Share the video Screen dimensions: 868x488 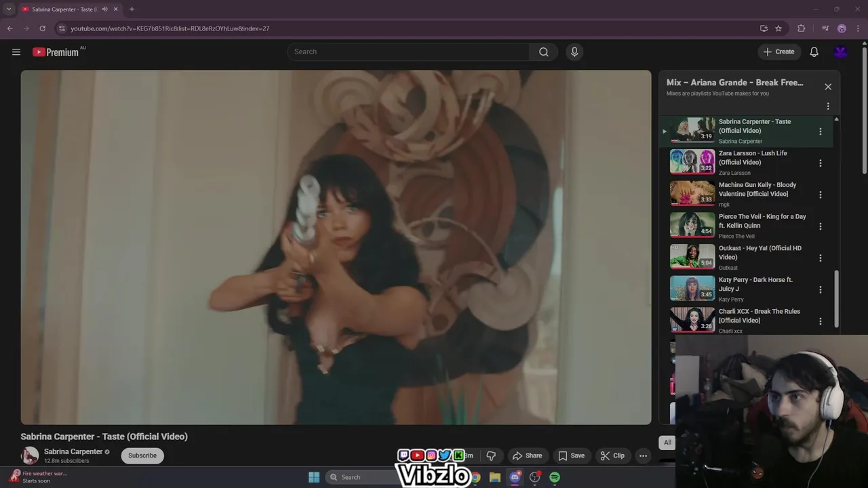pyautogui.click(x=527, y=455)
